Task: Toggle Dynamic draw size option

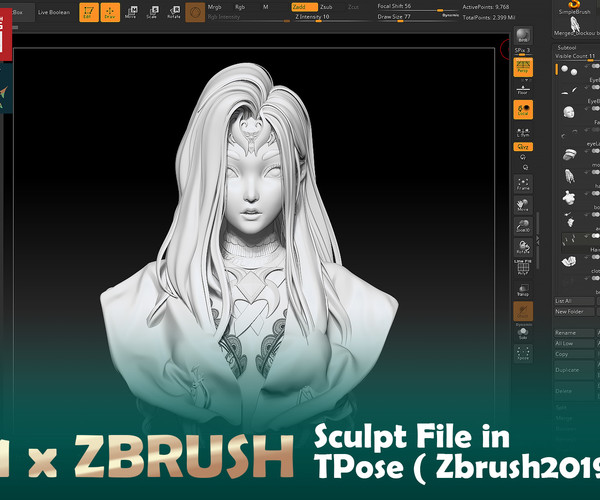Action: (450, 15)
